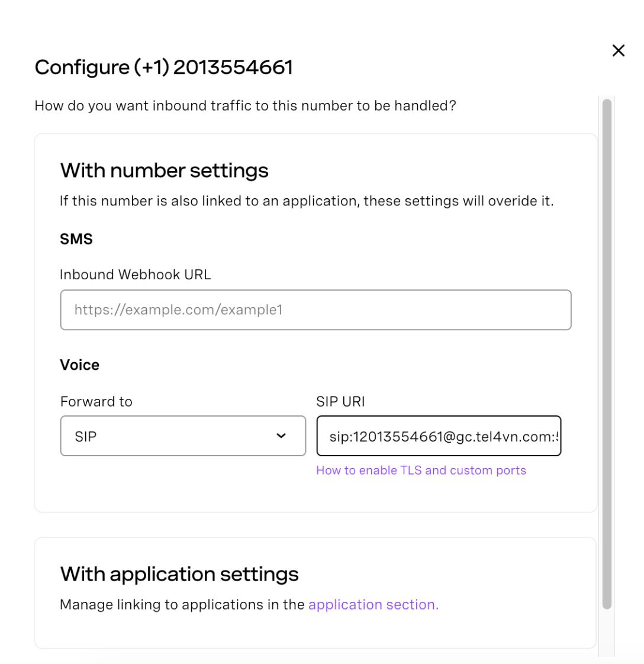
Task: Follow the application section link
Action: pos(373,604)
